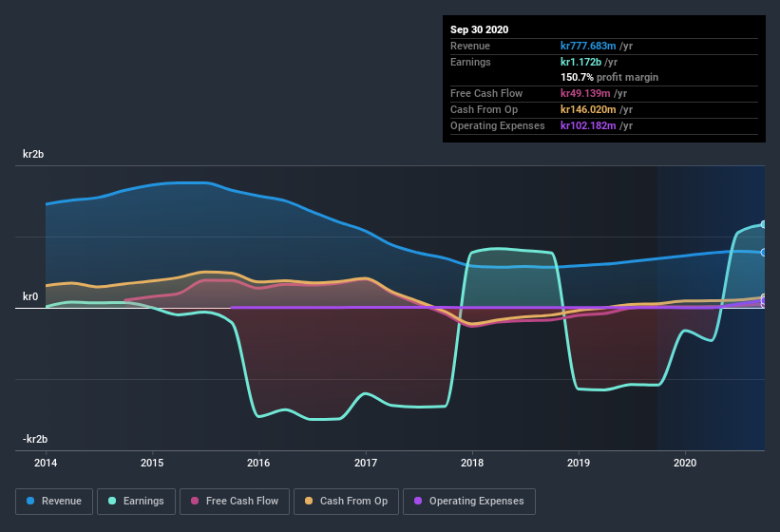Screen dimensions: 780x532
Task: Select the 2016 x-axis label
Action: pos(258,463)
